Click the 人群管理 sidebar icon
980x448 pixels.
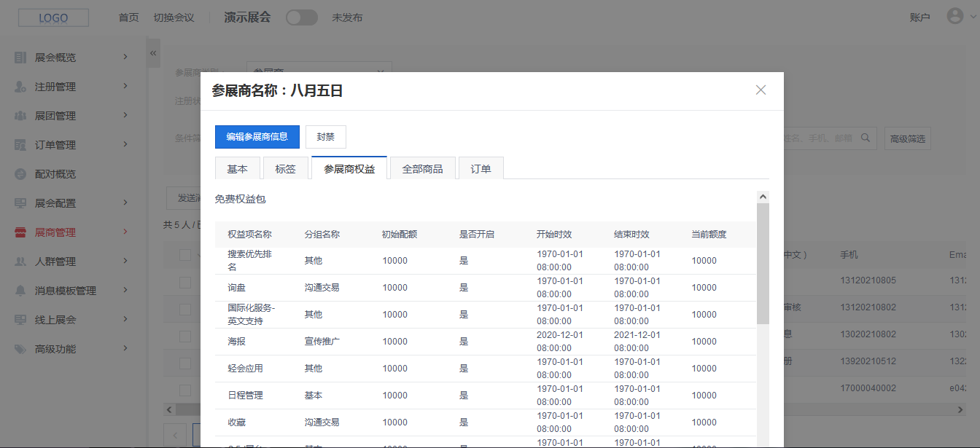click(x=20, y=262)
